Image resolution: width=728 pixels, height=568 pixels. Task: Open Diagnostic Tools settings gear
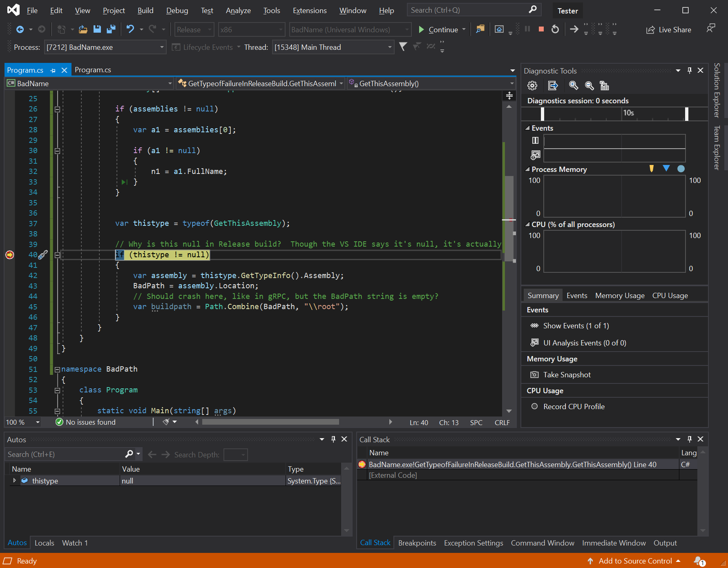[x=532, y=86]
